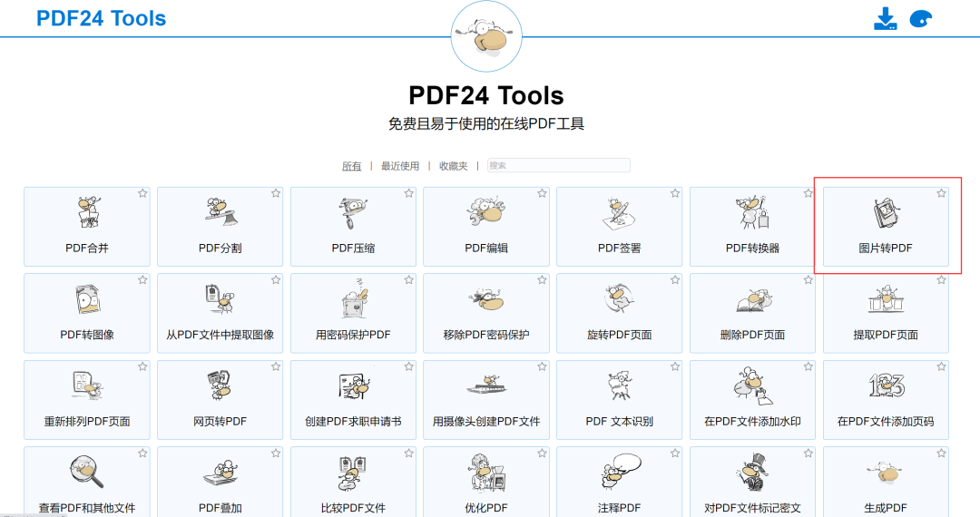Image resolution: width=980 pixels, height=517 pixels.
Task: Open the PDF分割 tool icon
Action: coord(220,211)
